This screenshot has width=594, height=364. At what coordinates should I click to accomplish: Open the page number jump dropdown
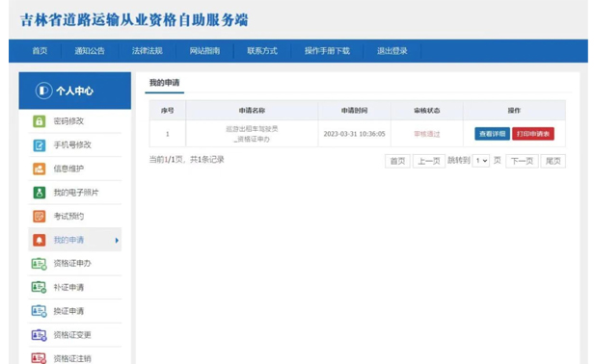(481, 161)
